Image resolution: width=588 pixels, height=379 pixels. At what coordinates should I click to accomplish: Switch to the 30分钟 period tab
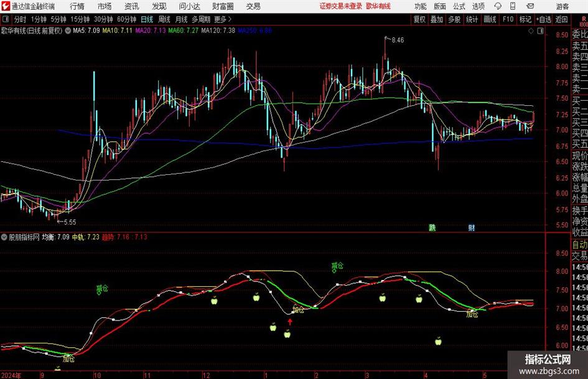[103, 19]
